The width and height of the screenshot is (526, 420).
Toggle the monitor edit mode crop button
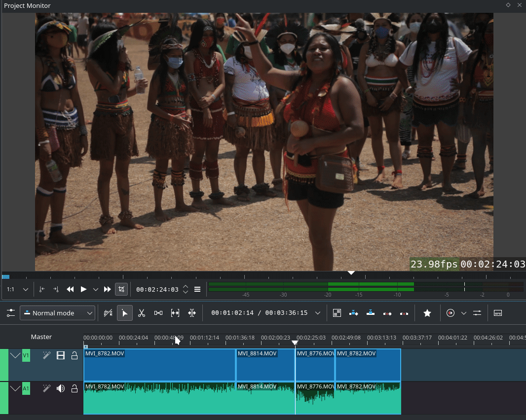click(121, 289)
